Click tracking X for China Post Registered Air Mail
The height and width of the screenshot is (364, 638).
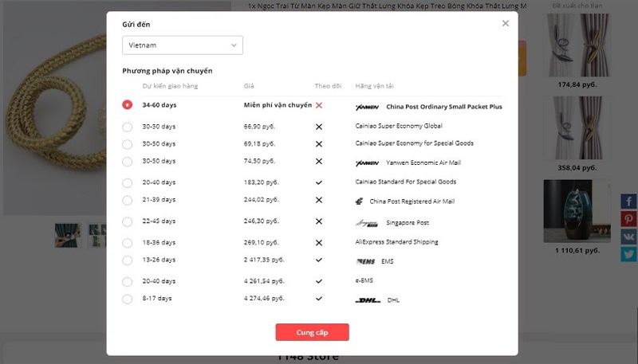pyautogui.click(x=319, y=200)
